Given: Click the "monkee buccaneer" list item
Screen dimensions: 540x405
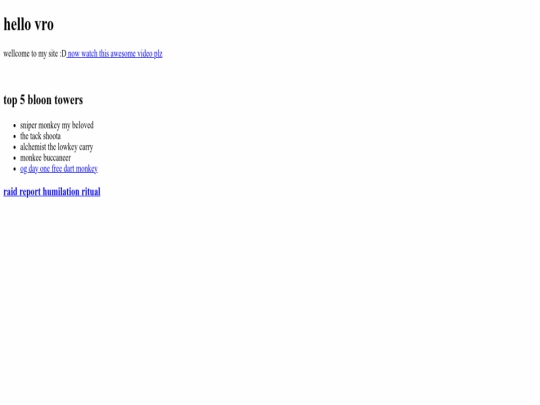Looking at the screenshot, I should point(45,158).
